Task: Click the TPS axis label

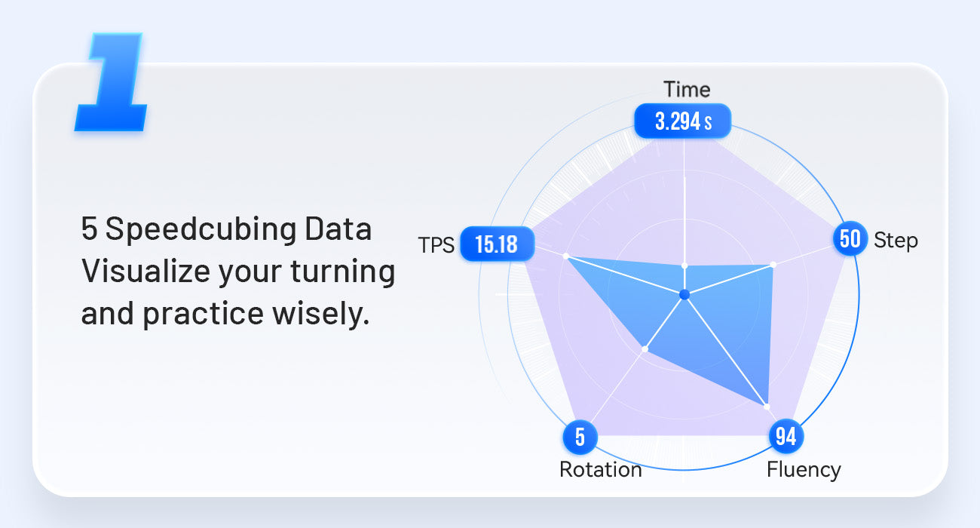Action: click(436, 246)
